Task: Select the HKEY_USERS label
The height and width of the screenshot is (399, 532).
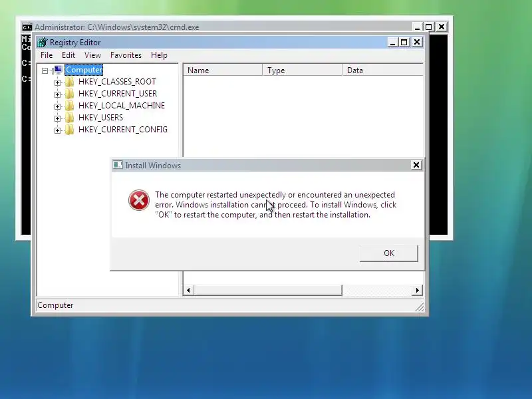Action: tap(100, 118)
